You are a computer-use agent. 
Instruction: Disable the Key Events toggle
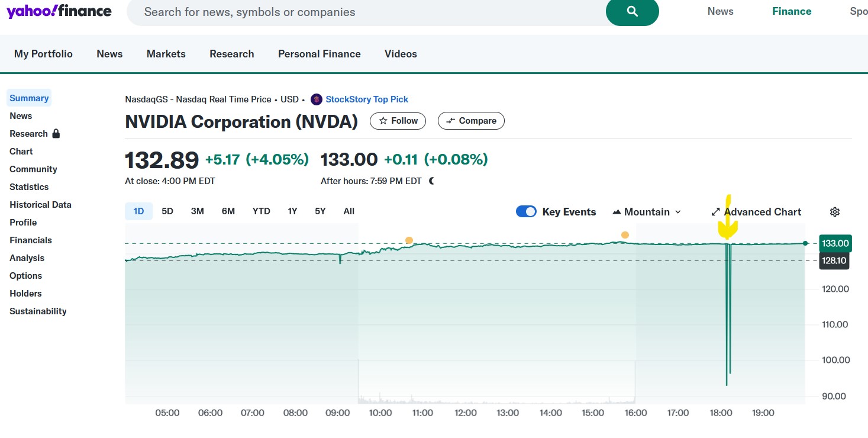click(525, 211)
